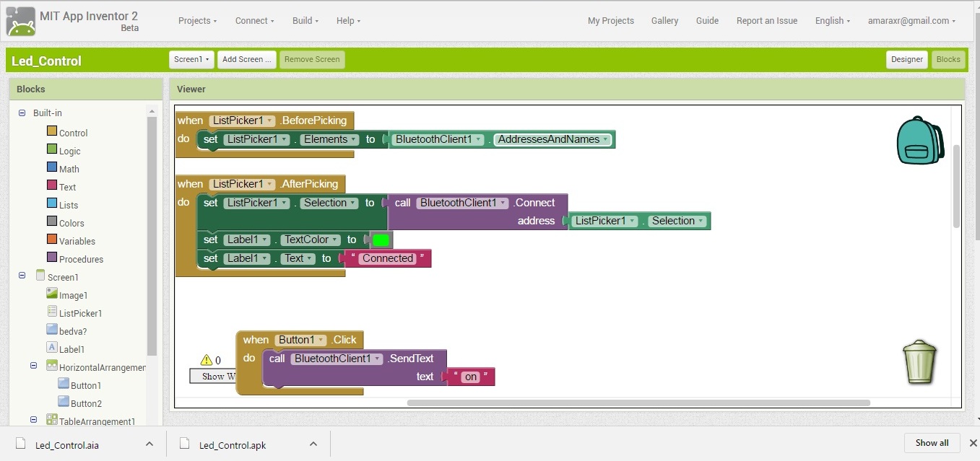Switch to the Blocks view
Screen dimensions: 980x461
click(948, 59)
